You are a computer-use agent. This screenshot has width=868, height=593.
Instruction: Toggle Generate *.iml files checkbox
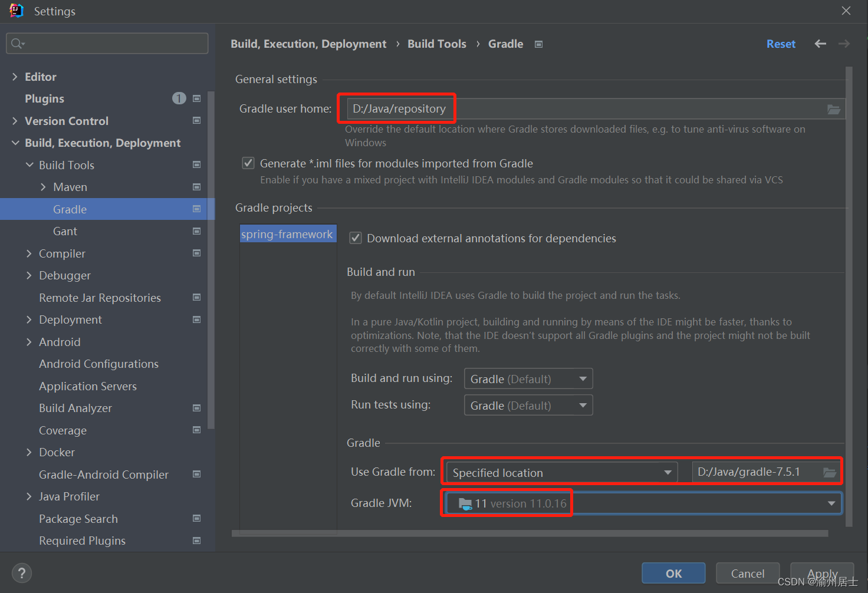click(248, 163)
